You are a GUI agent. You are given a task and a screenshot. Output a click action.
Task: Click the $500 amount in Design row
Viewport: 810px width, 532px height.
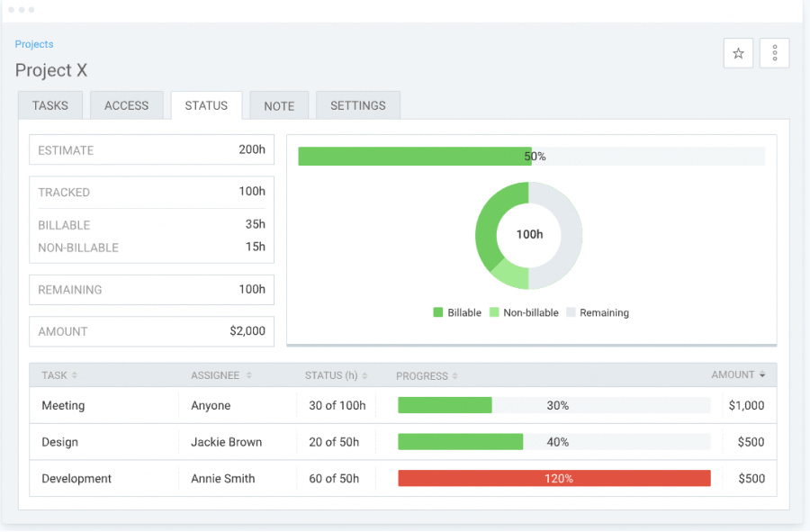tap(751, 442)
